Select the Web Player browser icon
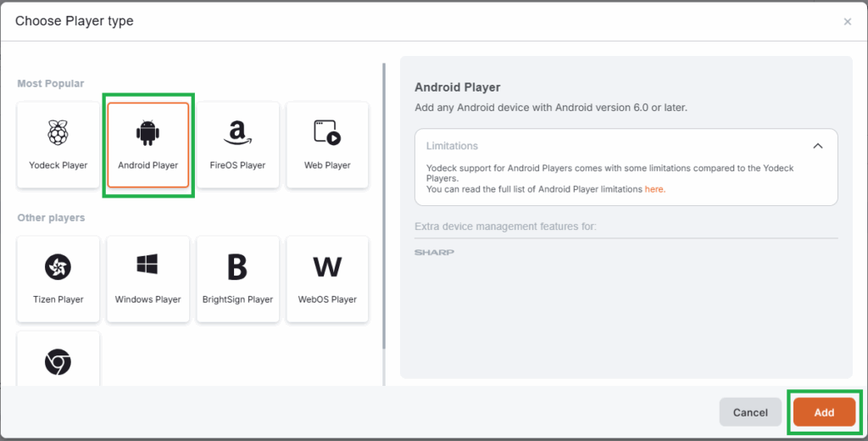 327,132
